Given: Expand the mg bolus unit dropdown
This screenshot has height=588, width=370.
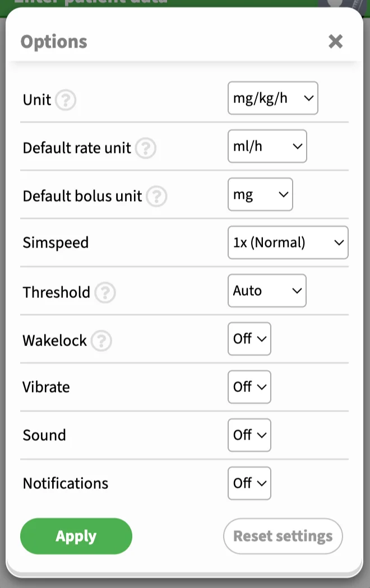Looking at the screenshot, I should click(x=260, y=194).
